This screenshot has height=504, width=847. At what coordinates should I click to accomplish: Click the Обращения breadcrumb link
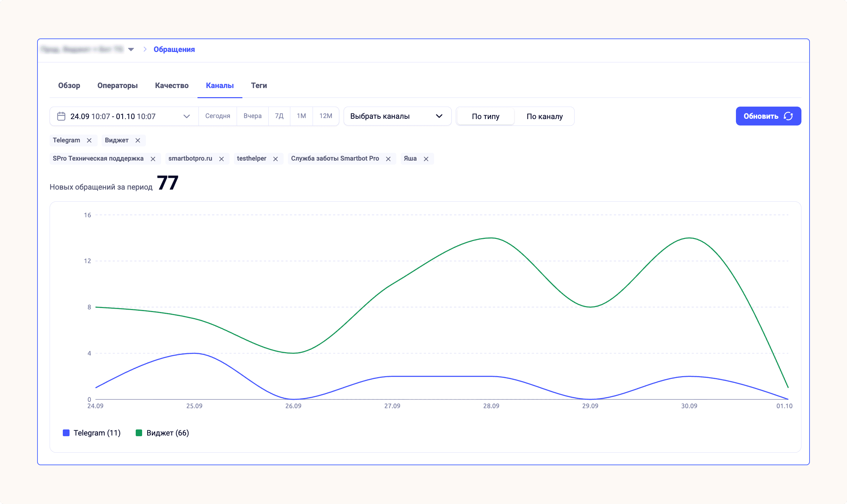174,50
